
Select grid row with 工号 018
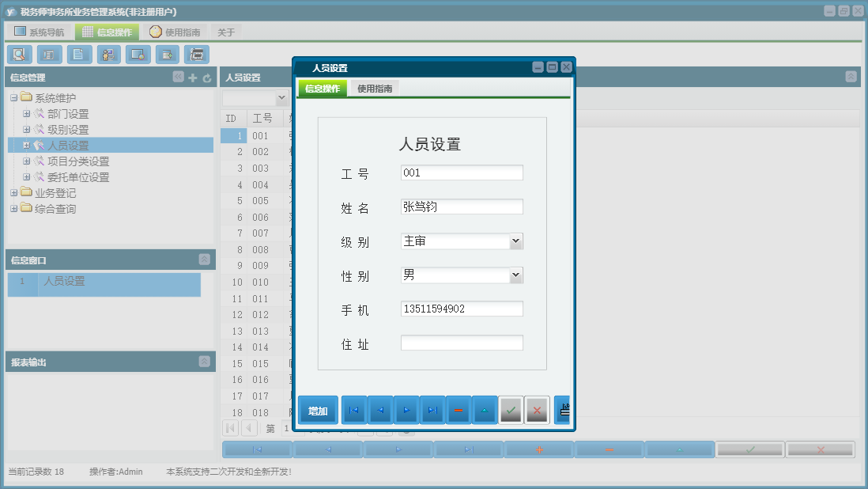[x=255, y=412]
